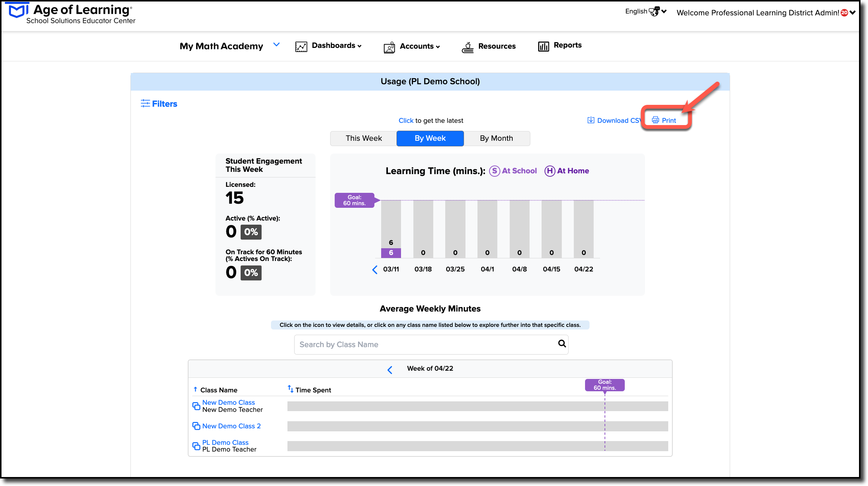
Task: Click the Download CSV icon
Action: (x=591, y=120)
